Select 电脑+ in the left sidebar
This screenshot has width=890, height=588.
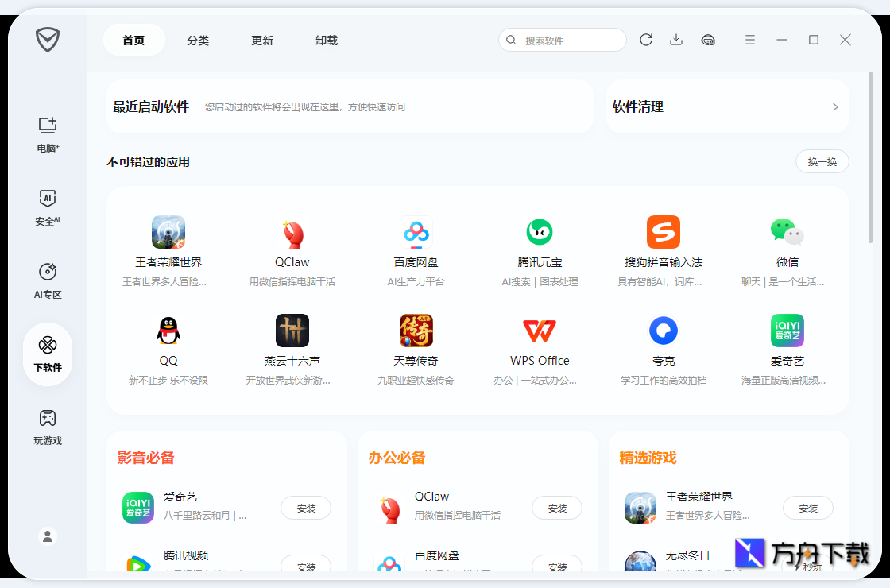point(47,135)
